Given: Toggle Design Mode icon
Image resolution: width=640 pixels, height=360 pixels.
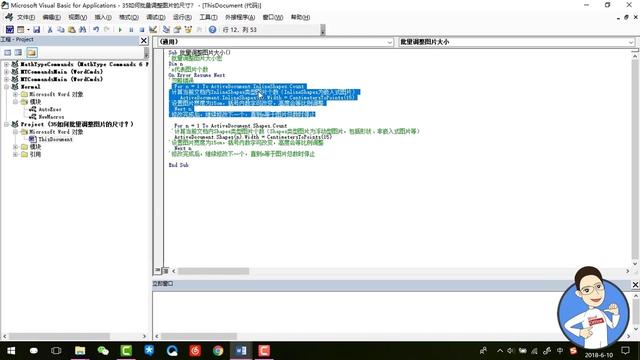Looking at the screenshot, I should tap(153, 29).
